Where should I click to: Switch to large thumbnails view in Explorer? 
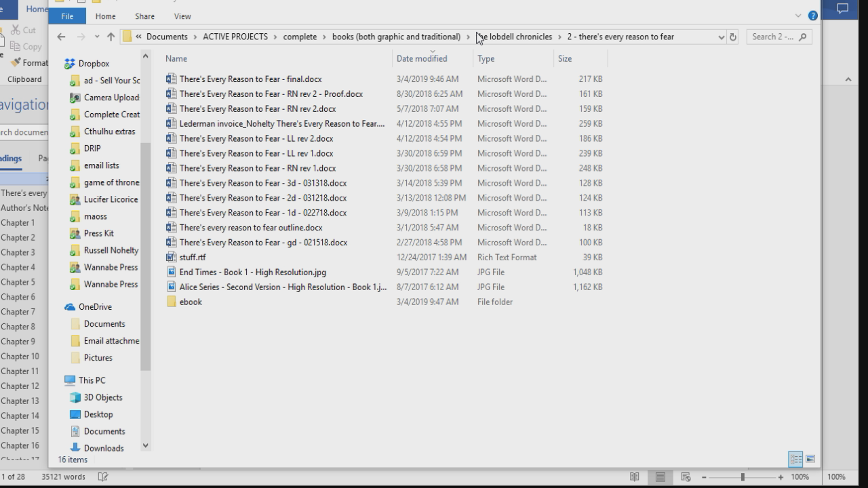(x=810, y=459)
